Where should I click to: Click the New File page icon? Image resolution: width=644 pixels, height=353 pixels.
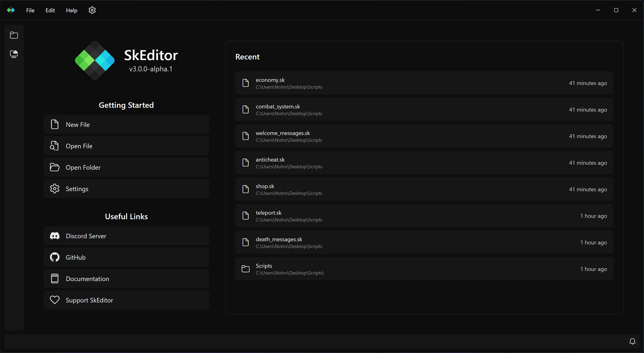tap(55, 124)
